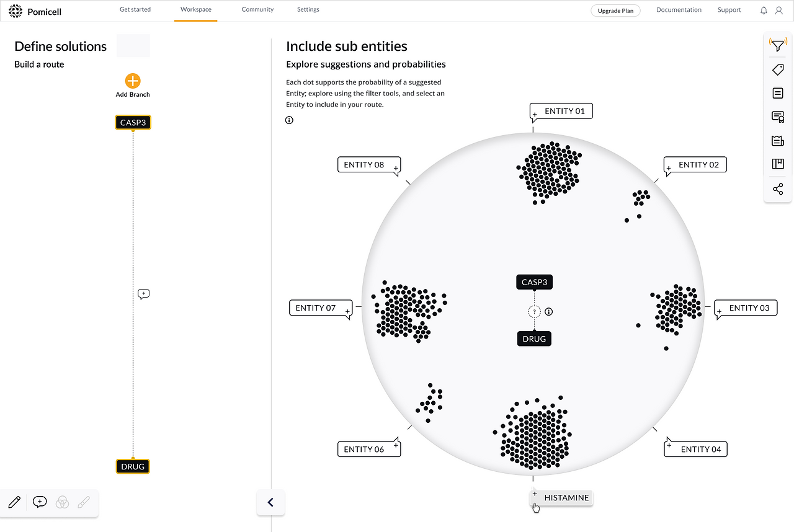The height and width of the screenshot is (532, 794).
Task: Open the Settings tab
Action: (x=308, y=10)
